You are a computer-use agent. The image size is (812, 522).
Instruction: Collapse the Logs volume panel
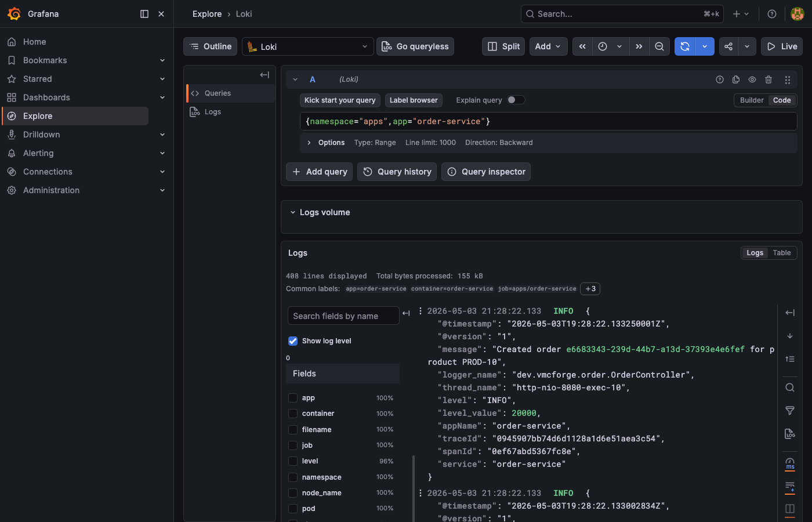coord(293,212)
